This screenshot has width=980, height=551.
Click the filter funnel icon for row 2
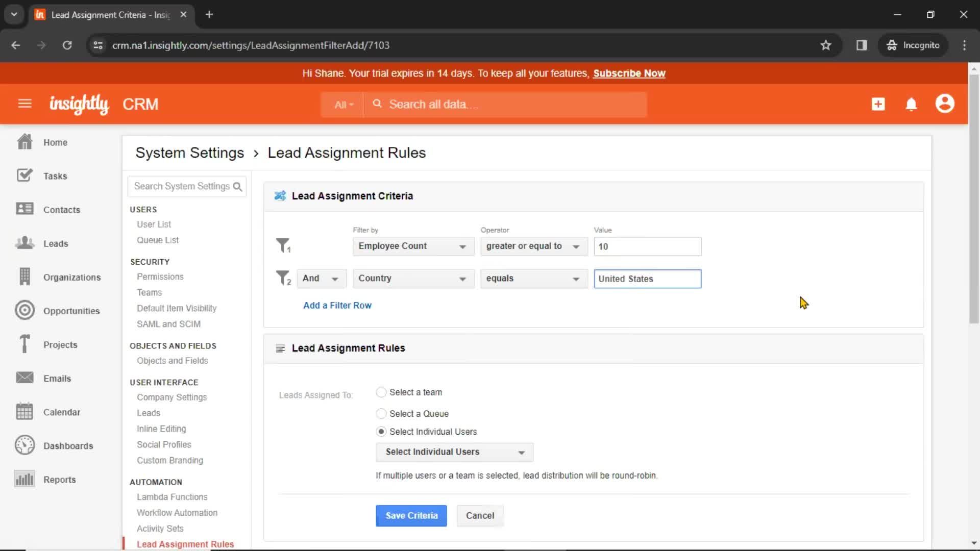[x=283, y=278]
